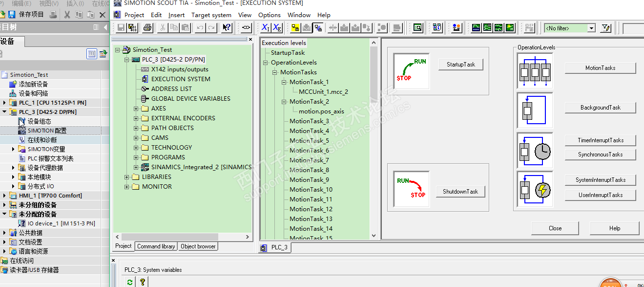Viewport: 644px width, 287px height.
Task: Open the Options menu
Action: tap(270, 15)
